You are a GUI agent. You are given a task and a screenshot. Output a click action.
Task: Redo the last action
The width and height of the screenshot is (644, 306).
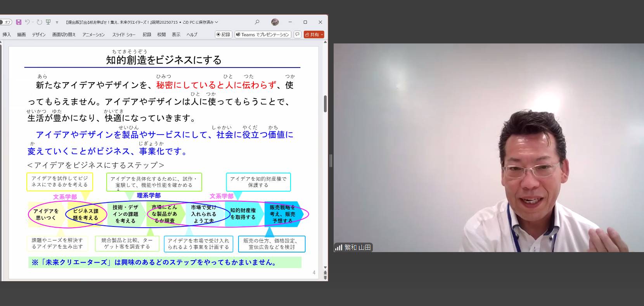pyautogui.click(x=39, y=22)
